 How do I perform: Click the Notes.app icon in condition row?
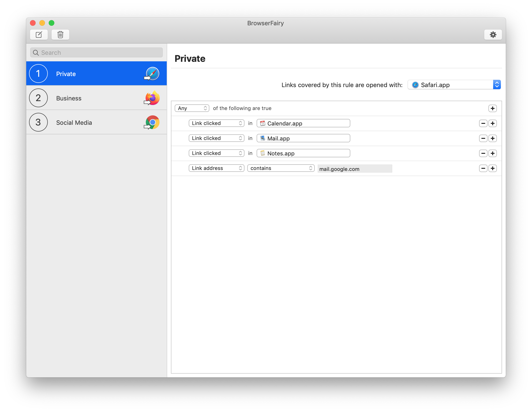pyautogui.click(x=262, y=153)
